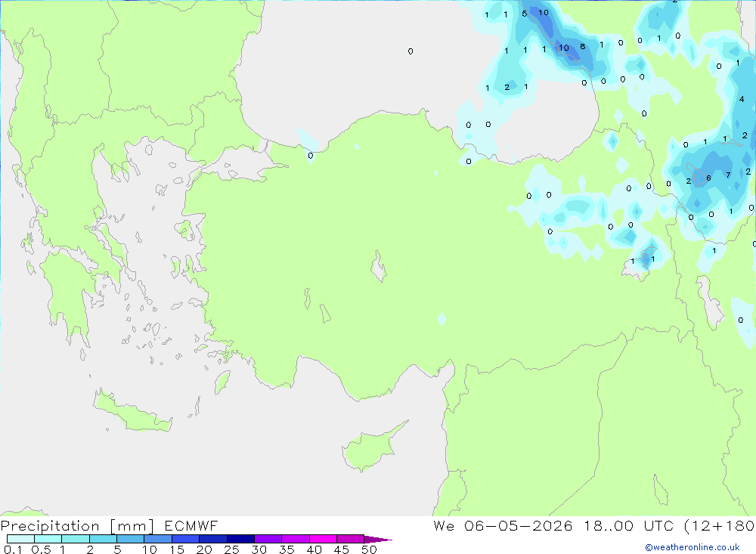Click the map precipitation value '8'
Viewport: 756px width, 554px height.
pos(582,46)
